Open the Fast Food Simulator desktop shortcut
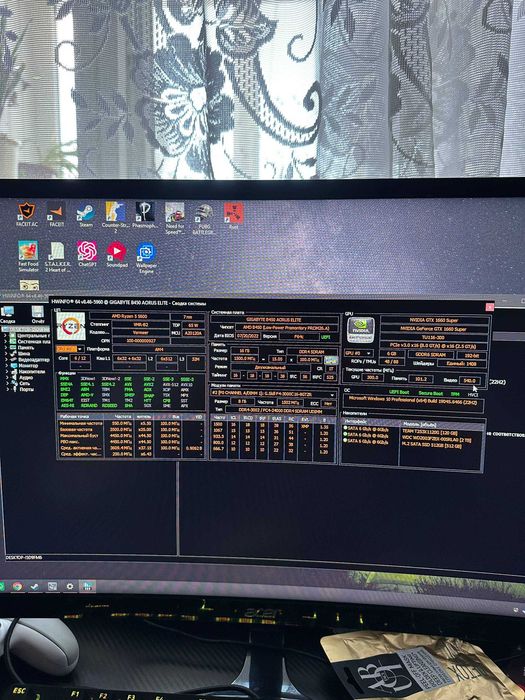Image resolution: width=525 pixels, height=700 pixels. click(28, 256)
